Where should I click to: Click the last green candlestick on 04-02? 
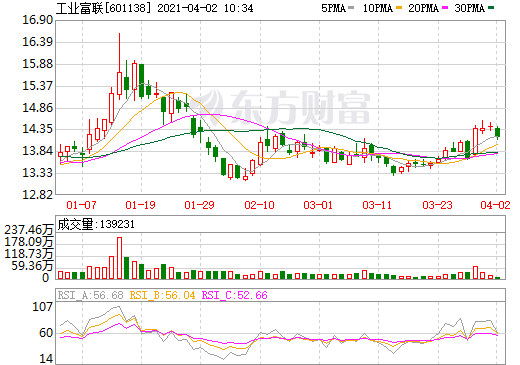(x=498, y=133)
